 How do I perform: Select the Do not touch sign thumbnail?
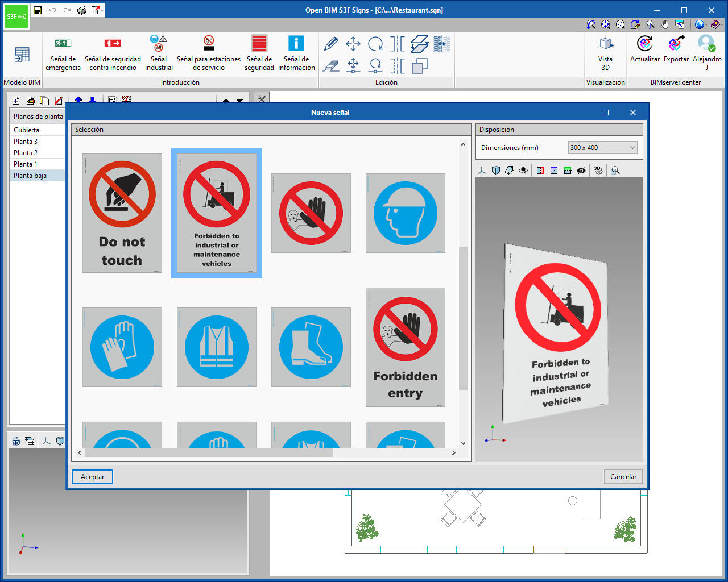tap(122, 213)
